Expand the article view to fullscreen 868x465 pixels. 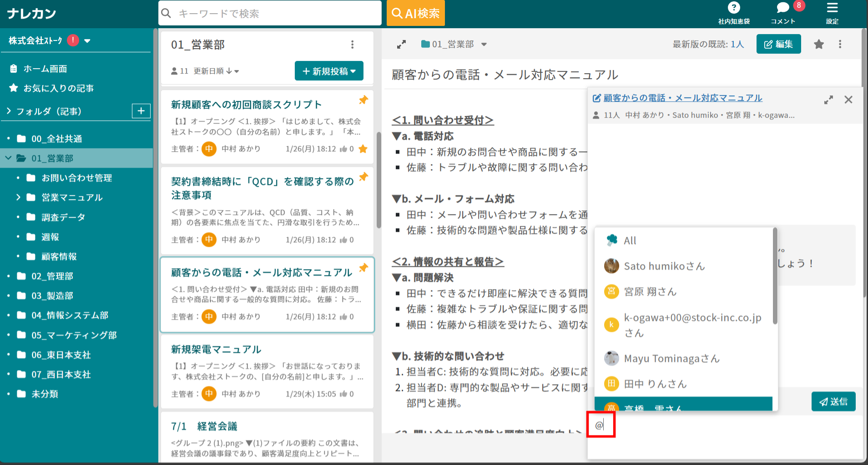click(401, 44)
